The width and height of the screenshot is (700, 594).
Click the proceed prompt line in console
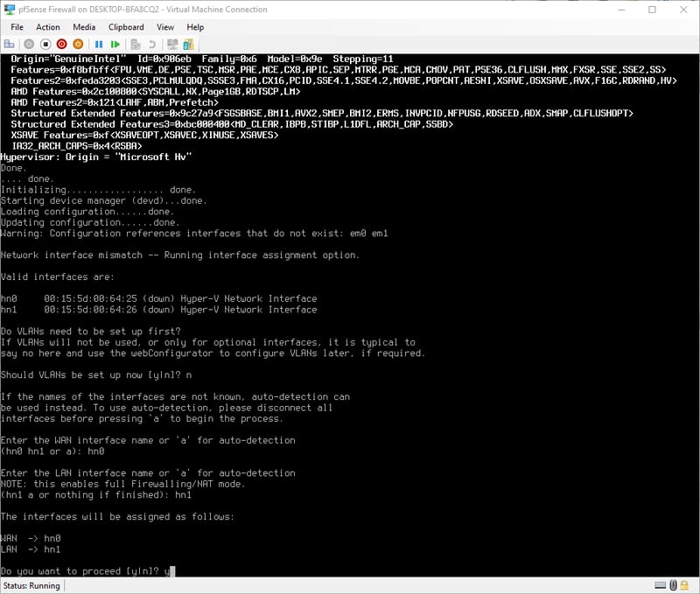coord(87,571)
